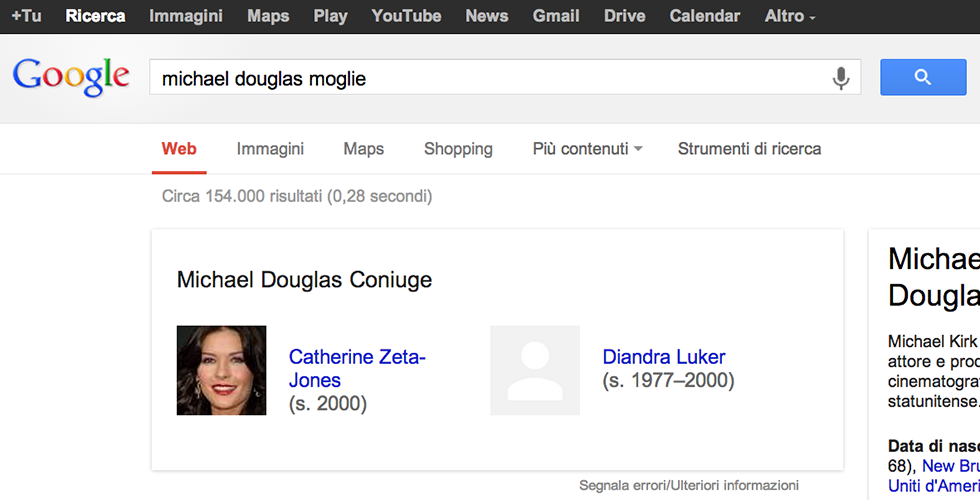Switch to Maps results tab
The image size is (980, 500).
pyautogui.click(x=363, y=149)
